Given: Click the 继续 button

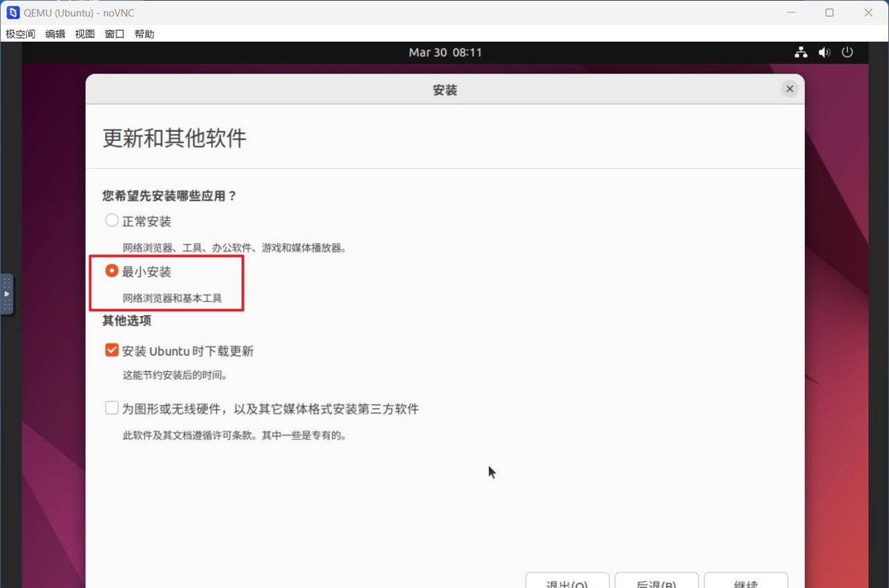Looking at the screenshot, I should [746, 580].
